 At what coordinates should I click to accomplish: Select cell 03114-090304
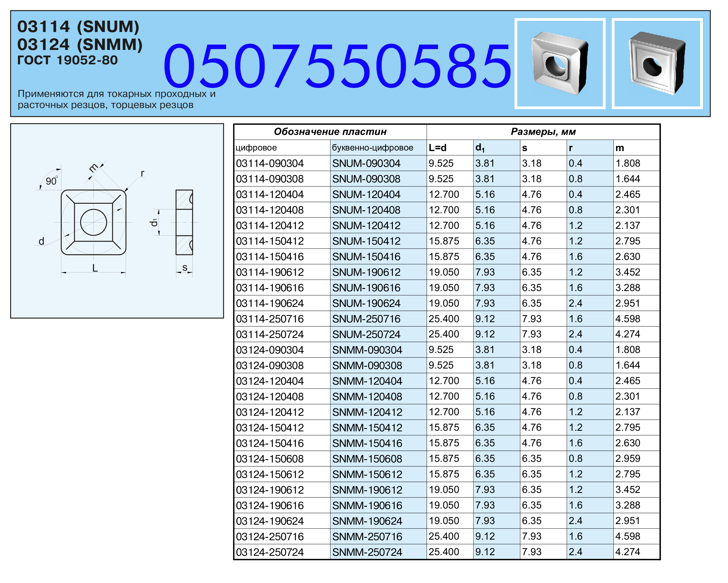pos(270,163)
